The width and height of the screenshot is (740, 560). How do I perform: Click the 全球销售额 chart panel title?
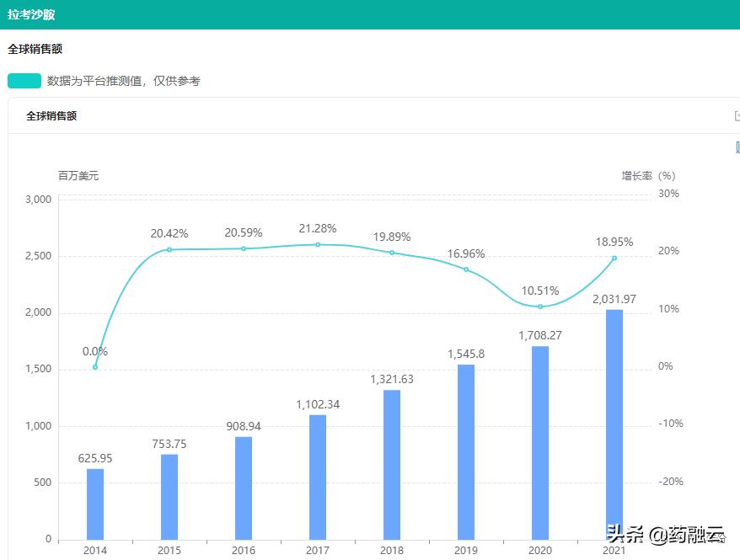click(x=51, y=116)
